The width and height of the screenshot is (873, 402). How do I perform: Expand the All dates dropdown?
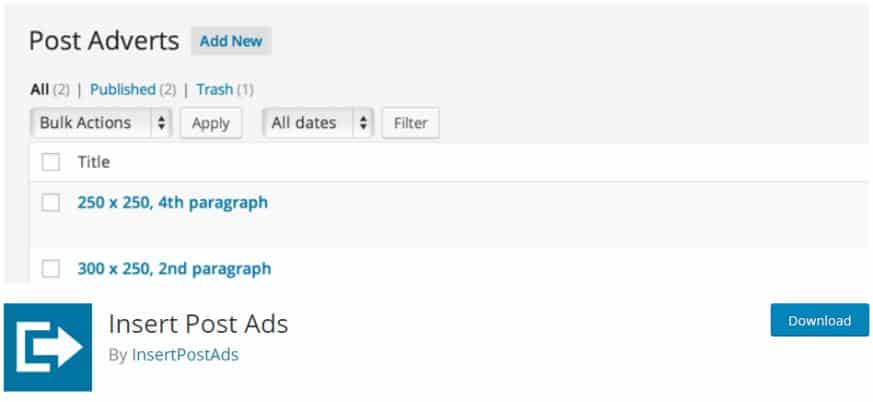point(317,123)
